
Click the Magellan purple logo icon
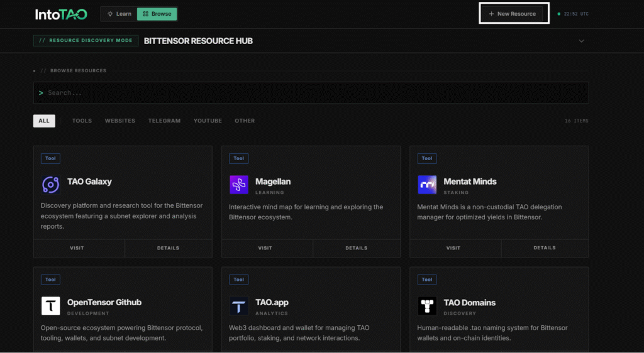(239, 185)
